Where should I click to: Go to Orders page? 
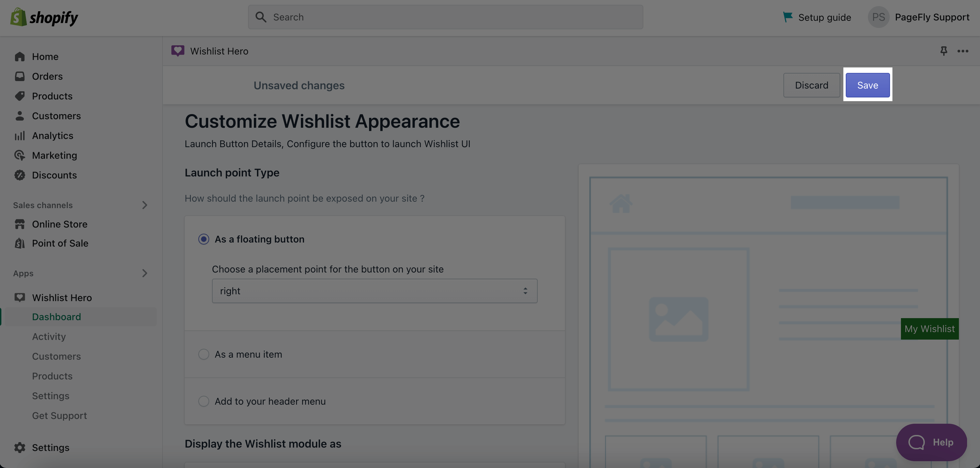pyautogui.click(x=47, y=76)
